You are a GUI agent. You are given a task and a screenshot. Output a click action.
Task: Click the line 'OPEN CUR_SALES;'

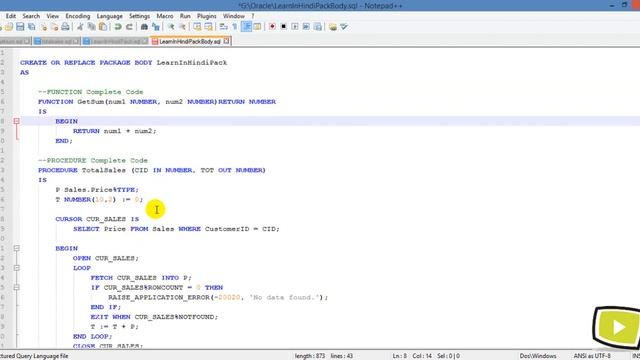click(x=106, y=258)
